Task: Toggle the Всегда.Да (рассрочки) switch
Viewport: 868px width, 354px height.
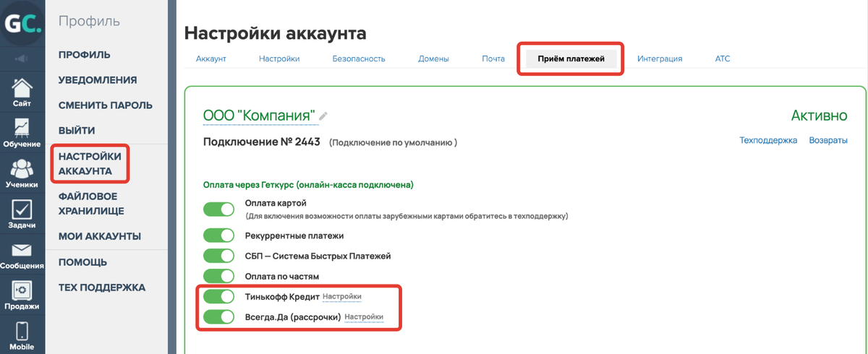Action: pyautogui.click(x=218, y=316)
